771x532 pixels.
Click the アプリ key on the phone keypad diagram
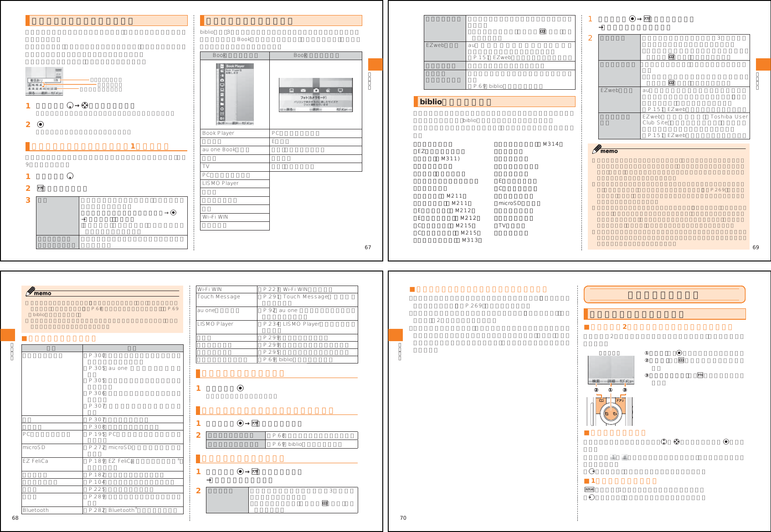coord(621,400)
